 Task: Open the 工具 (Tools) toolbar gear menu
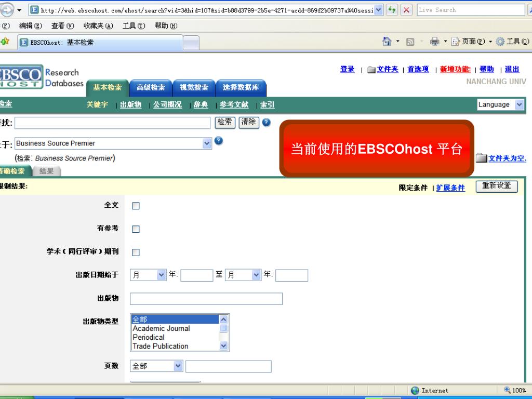coord(512,42)
